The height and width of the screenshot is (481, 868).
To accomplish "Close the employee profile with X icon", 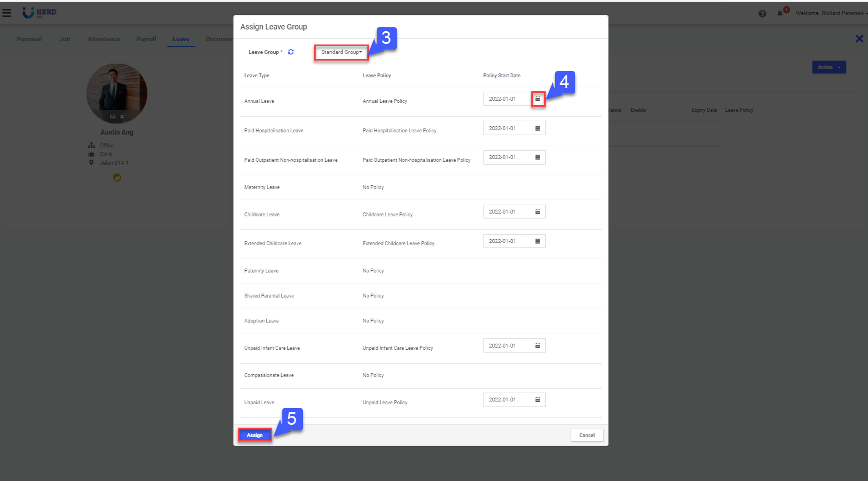I will pyautogui.click(x=859, y=39).
